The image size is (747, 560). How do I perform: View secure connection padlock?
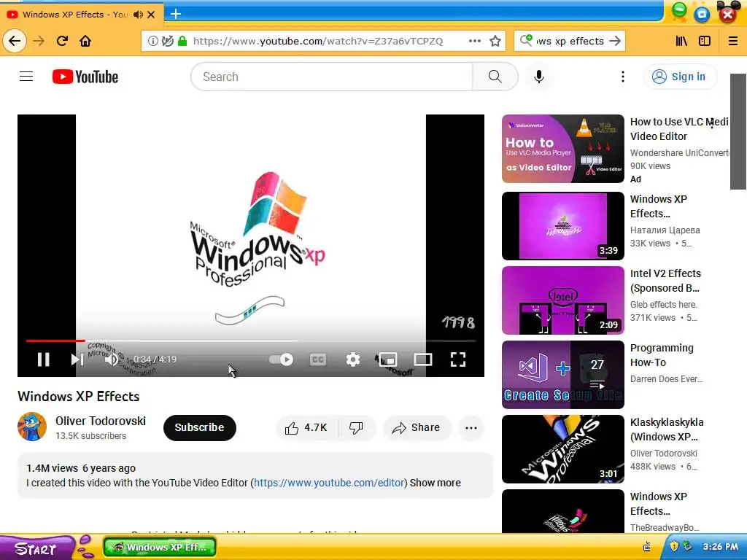(182, 41)
